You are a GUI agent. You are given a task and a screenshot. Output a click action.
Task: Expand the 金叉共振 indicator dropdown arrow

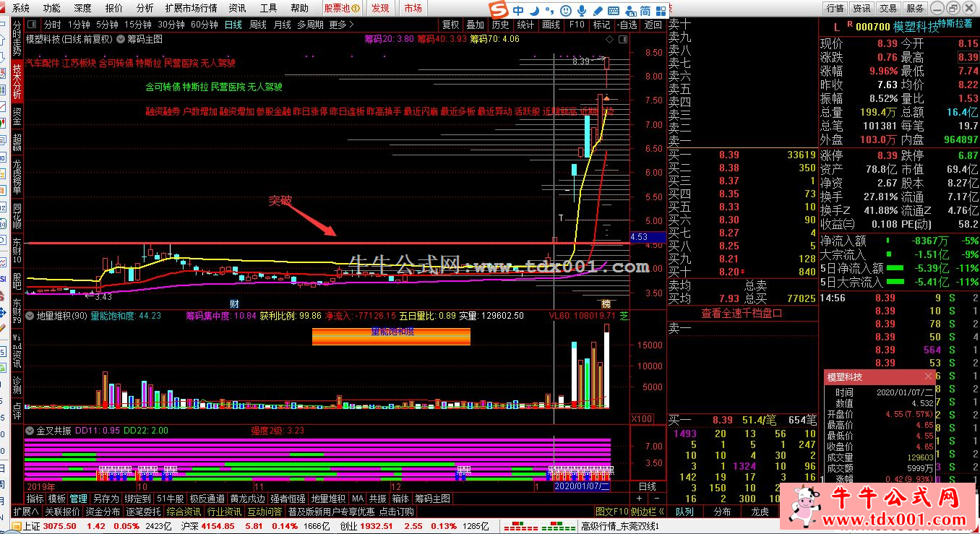30,431
